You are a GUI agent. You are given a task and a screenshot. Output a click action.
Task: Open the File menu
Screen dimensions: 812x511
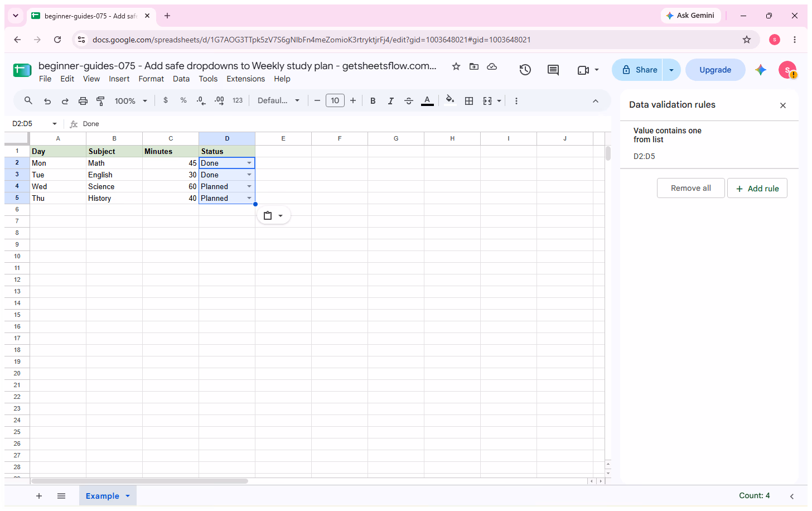(45, 79)
